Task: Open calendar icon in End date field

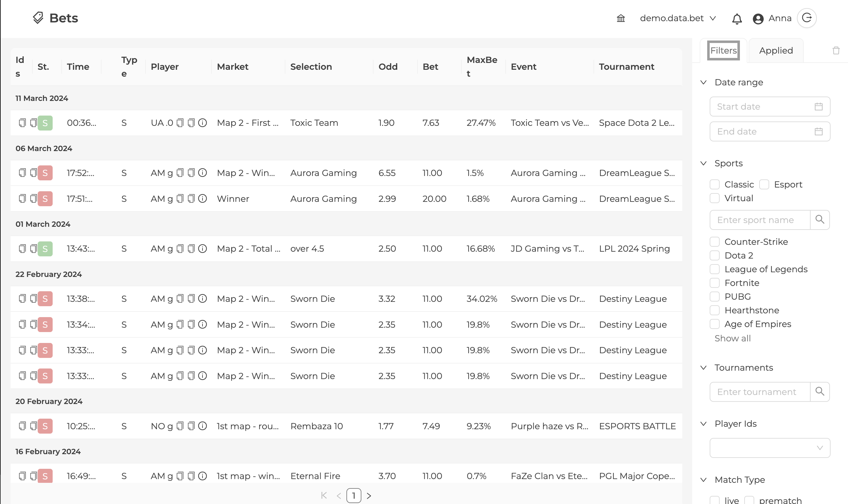Action: pyautogui.click(x=818, y=131)
